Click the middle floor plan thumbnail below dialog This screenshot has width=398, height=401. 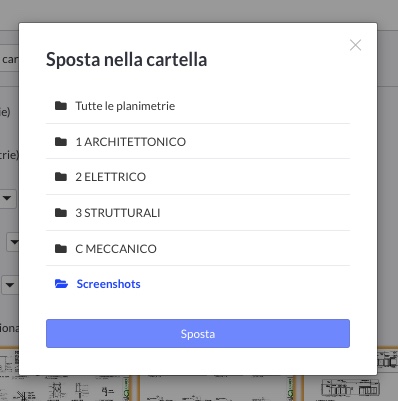[x=218, y=388]
